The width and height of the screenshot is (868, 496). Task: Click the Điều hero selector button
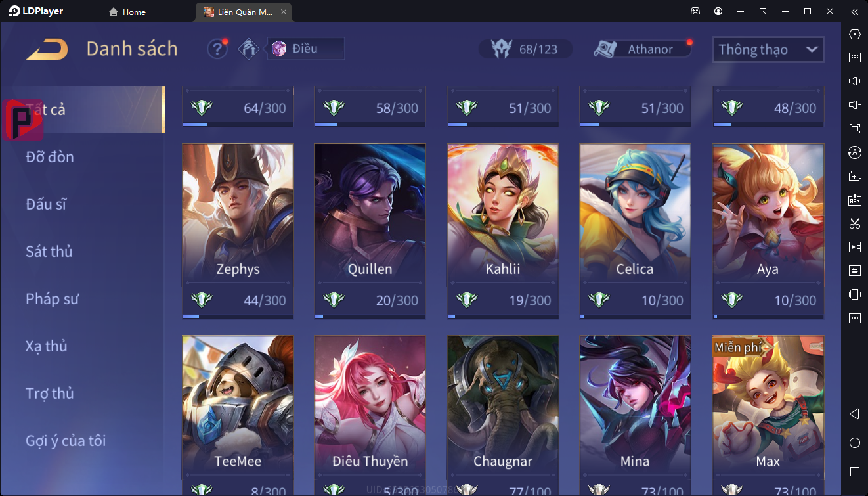305,49
